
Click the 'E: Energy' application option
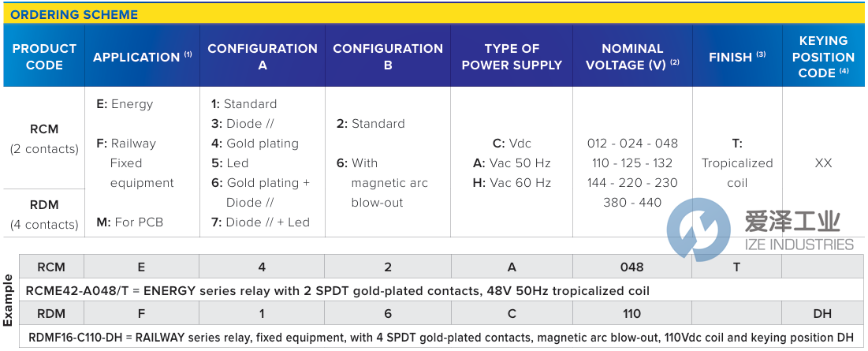pos(125,104)
